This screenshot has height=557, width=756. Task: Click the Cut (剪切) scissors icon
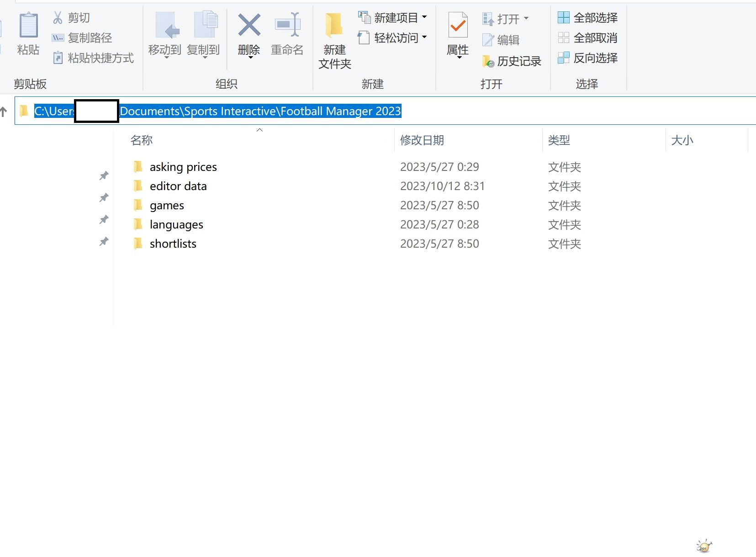[58, 18]
